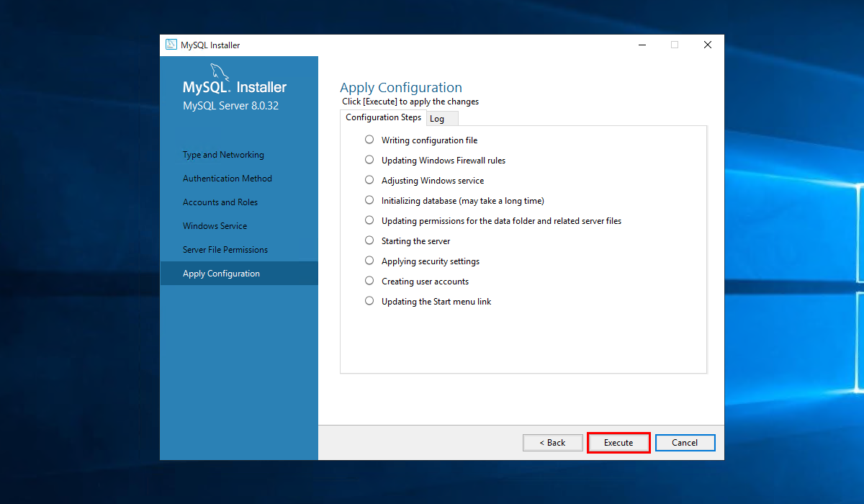Viewport: 864px width, 504px height.
Task: Select the Adjusting Windows service step indicator
Action: pos(369,180)
